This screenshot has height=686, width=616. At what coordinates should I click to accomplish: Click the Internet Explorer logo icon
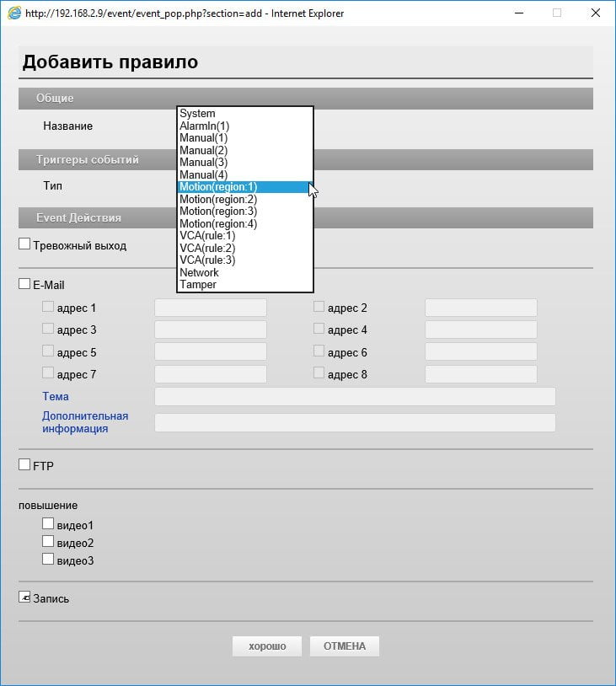tap(14, 13)
